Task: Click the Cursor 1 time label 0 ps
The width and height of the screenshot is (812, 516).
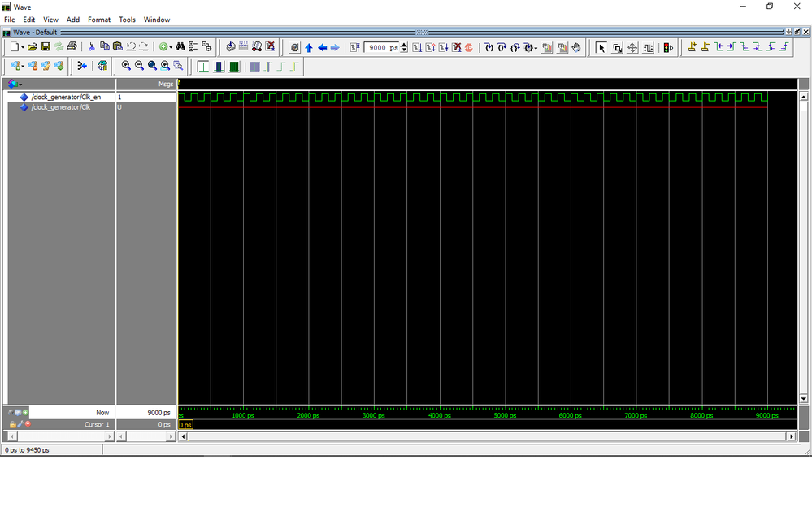Action: pyautogui.click(x=185, y=425)
